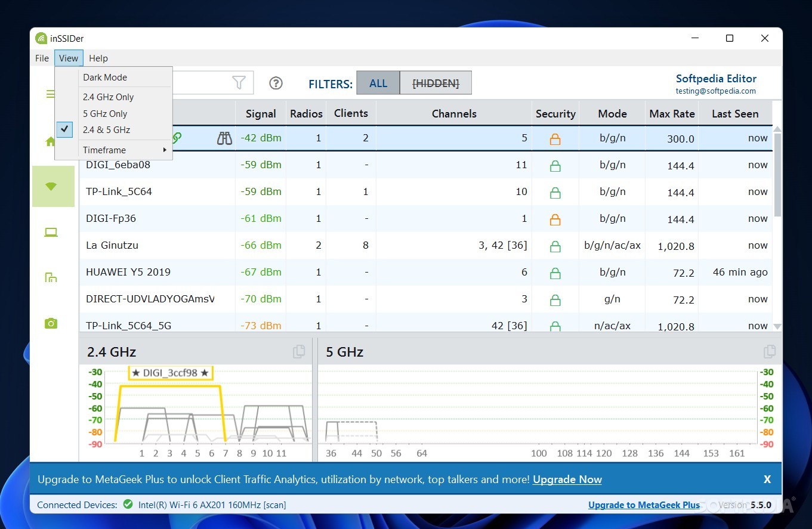Select the HUAWEI Y5 2019 row
Image resolution: width=812 pixels, height=529 pixels.
pyautogui.click(x=426, y=273)
